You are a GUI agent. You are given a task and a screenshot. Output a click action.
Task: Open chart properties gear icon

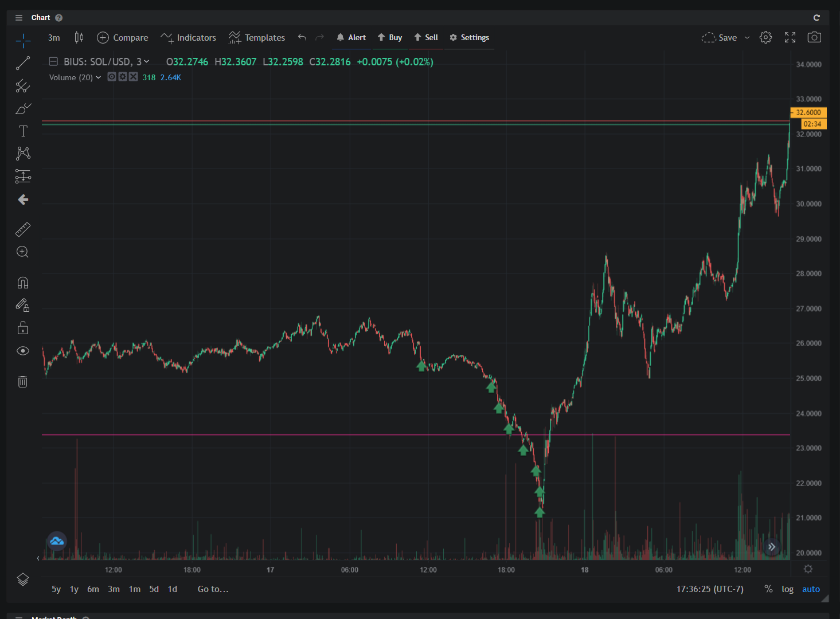coord(765,38)
